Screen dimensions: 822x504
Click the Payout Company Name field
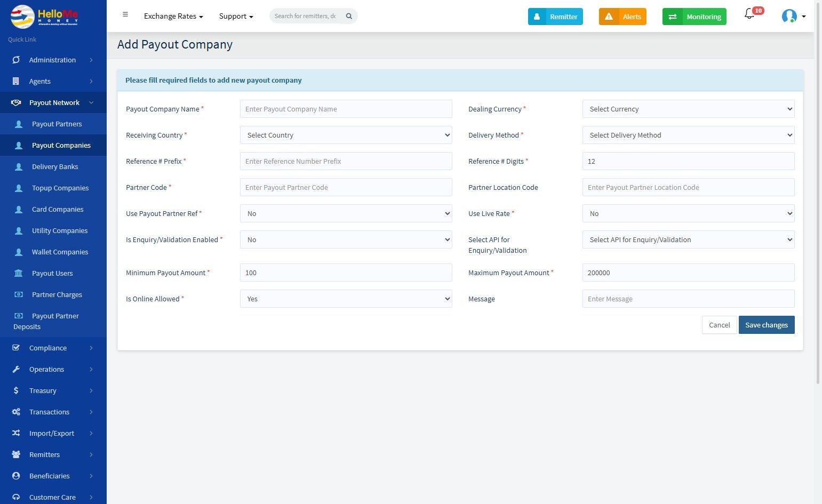coord(346,109)
